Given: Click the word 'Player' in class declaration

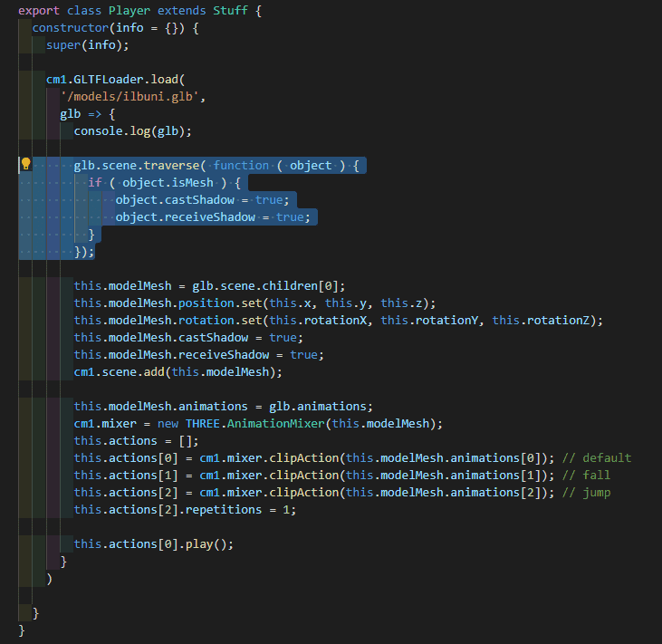Looking at the screenshot, I should tap(130, 11).
